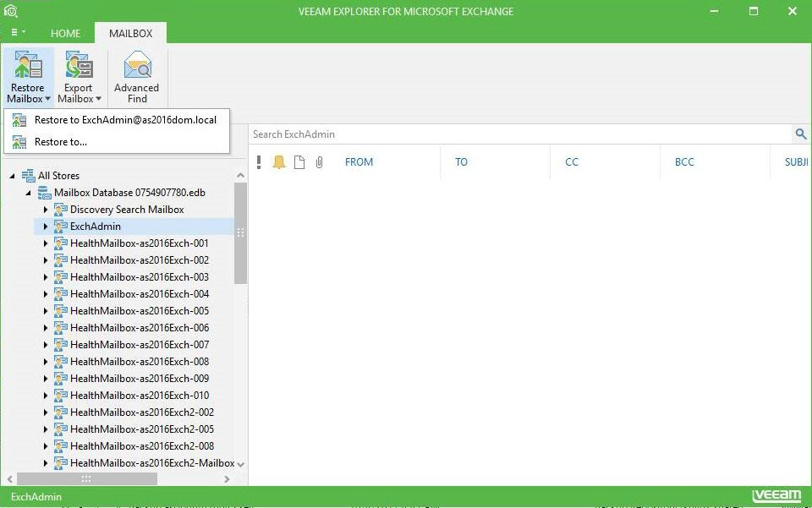
Task: Click the Veeam logo in status bar
Action: click(776, 495)
